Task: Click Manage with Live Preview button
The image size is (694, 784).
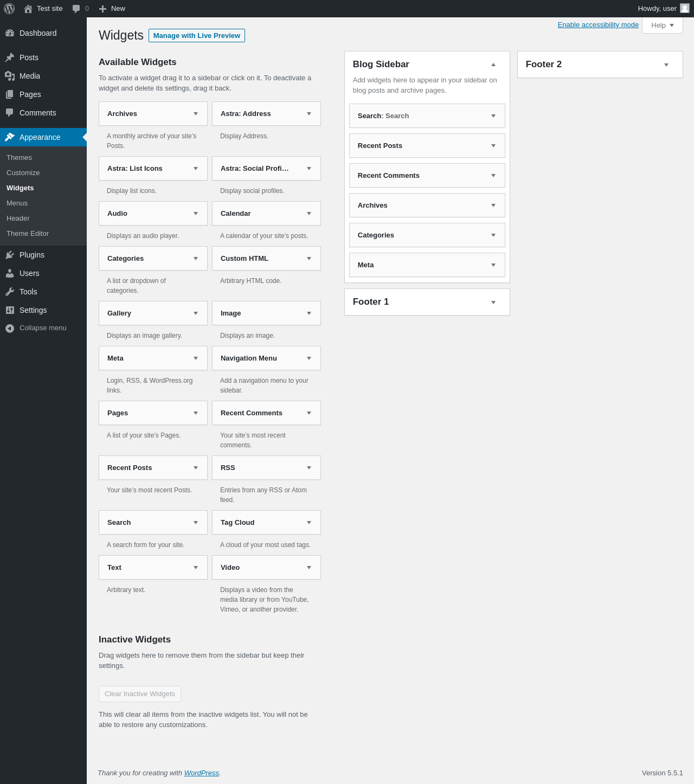Action: [x=197, y=36]
